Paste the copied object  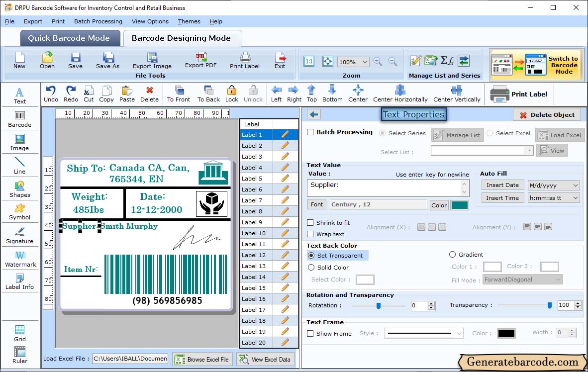(x=127, y=94)
